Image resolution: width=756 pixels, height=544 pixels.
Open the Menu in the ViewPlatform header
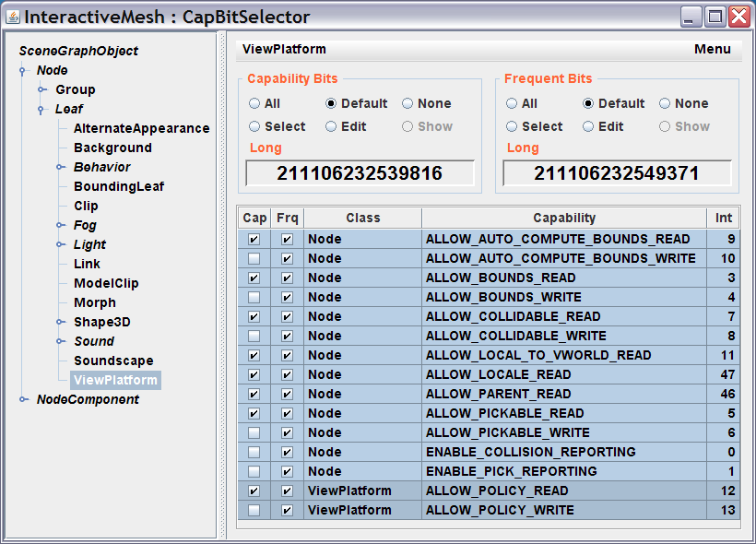click(712, 50)
